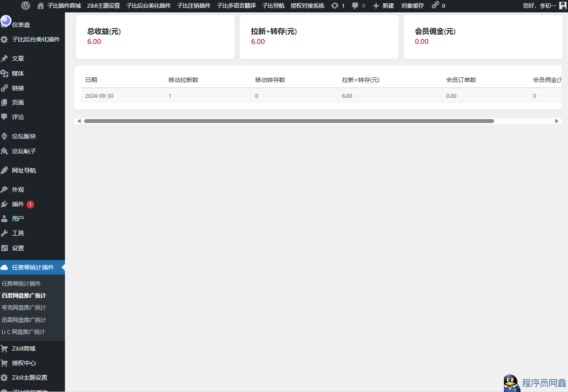The height and width of the screenshot is (392, 568).
Task: Open 子比多语言翻译 in the admin bar
Action: coord(236,6)
